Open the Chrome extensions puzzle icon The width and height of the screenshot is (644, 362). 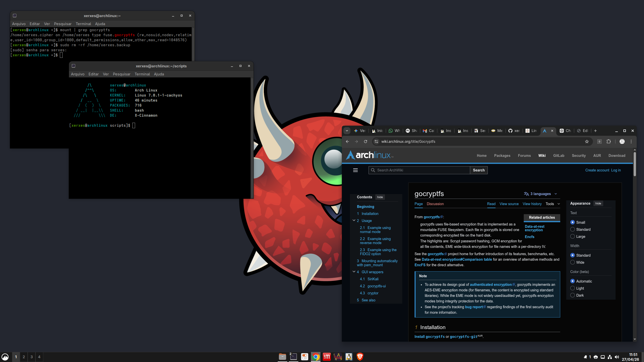(x=609, y=142)
